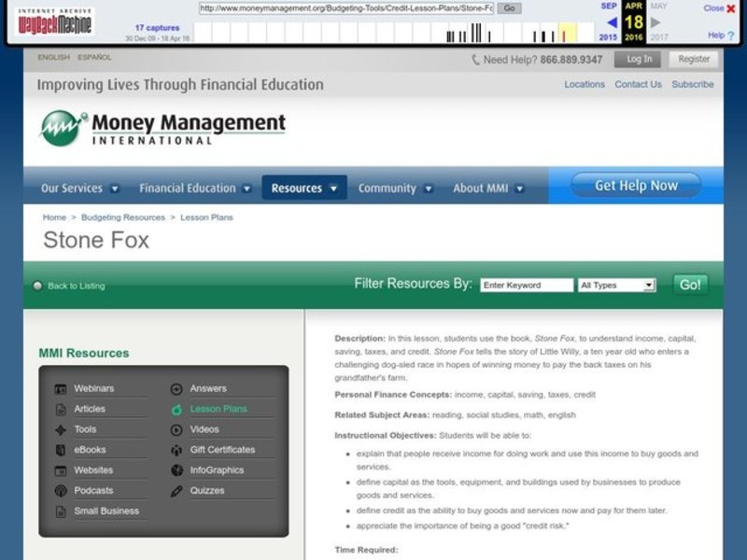The image size is (747, 560).
Task: Click the eBooks icon
Action: pyautogui.click(x=61, y=451)
